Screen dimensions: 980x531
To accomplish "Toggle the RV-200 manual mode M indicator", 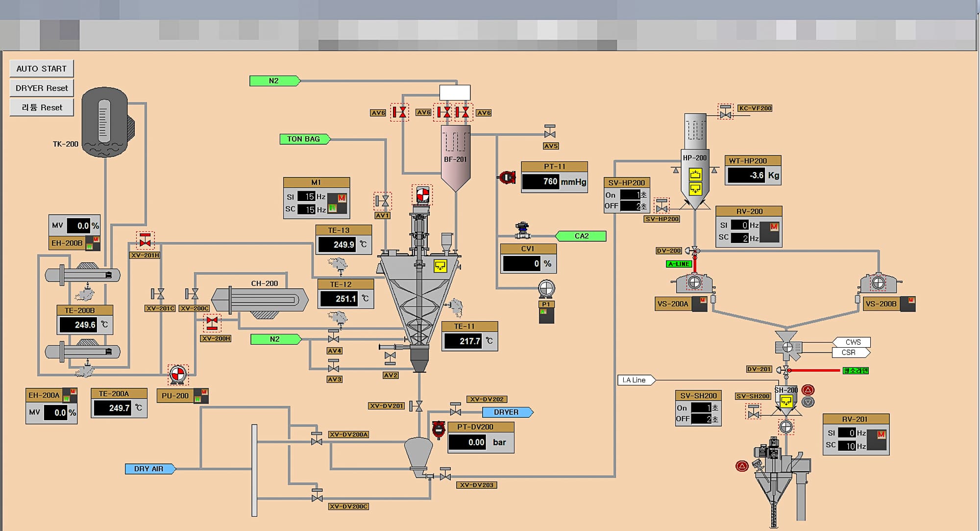I will [x=774, y=227].
